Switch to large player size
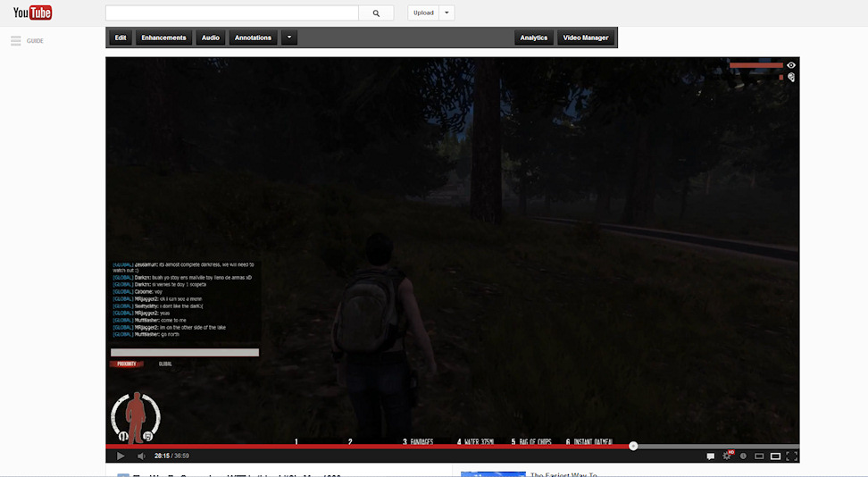Image resolution: width=868 pixels, height=477 pixels. click(775, 456)
